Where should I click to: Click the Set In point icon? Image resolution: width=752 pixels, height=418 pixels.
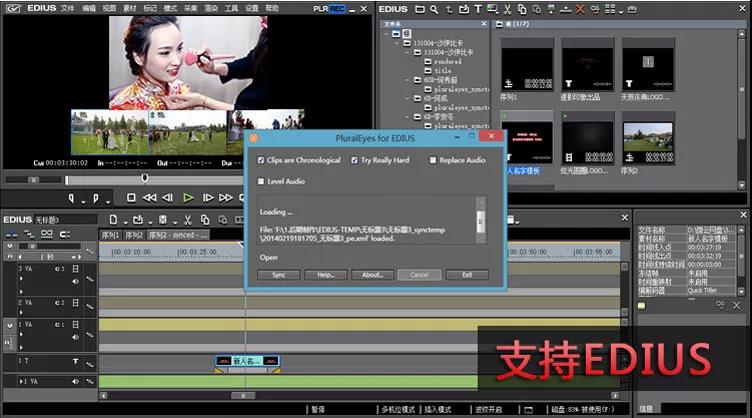(x=71, y=198)
